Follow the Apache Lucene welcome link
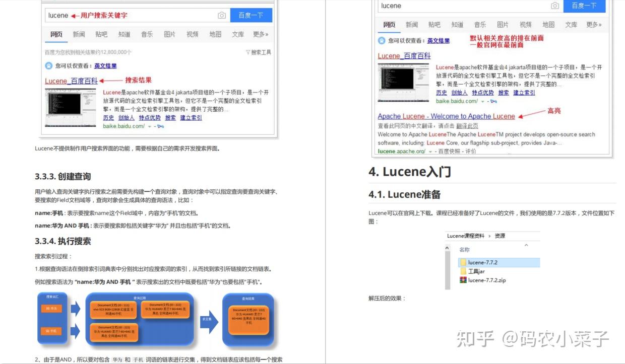The width and height of the screenshot is (625, 364). click(447, 116)
